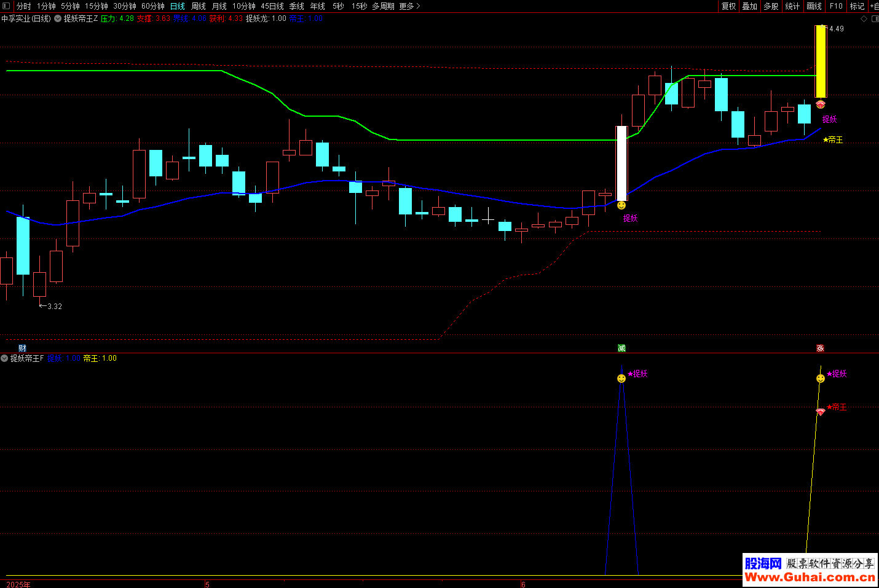The image size is (879, 588).
Task: Toggle the left sidebar panel icon
Action: point(6,6)
